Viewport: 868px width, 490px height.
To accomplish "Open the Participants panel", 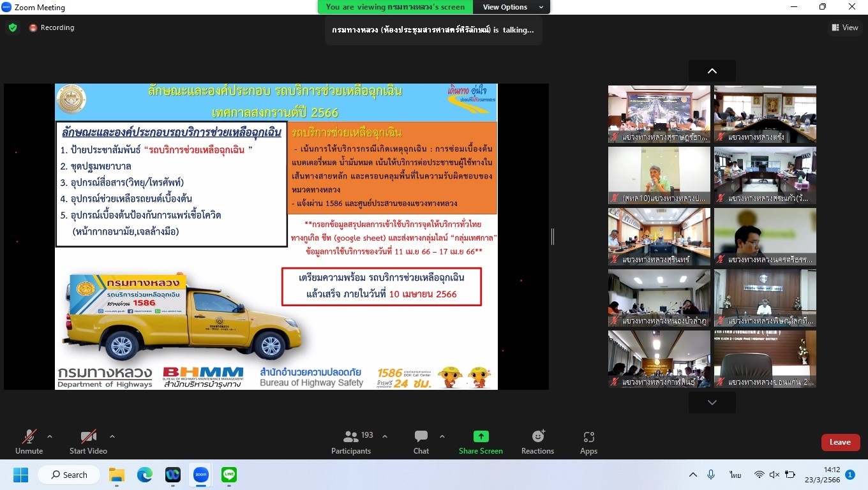I will pyautogui.click(x=350, y=442).
